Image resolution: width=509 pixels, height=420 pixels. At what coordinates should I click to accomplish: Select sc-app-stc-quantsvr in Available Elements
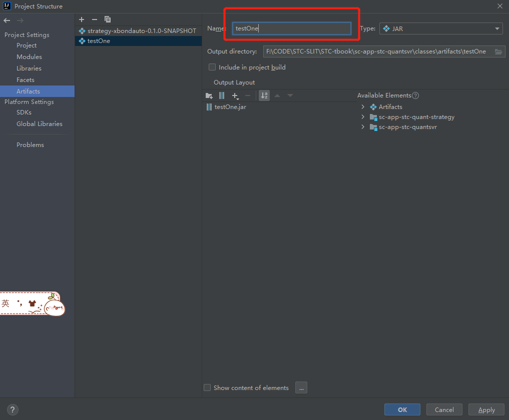click(408, 127)
